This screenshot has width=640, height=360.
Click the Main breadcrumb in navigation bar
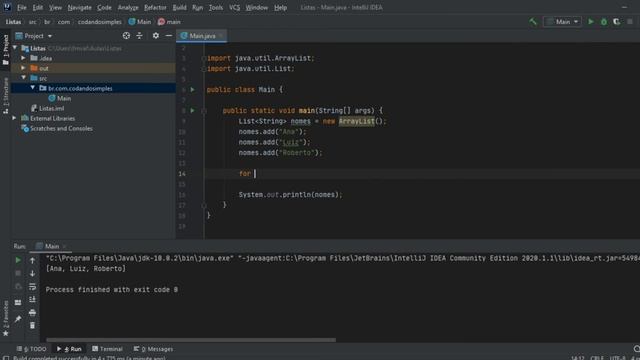(140, 22)
